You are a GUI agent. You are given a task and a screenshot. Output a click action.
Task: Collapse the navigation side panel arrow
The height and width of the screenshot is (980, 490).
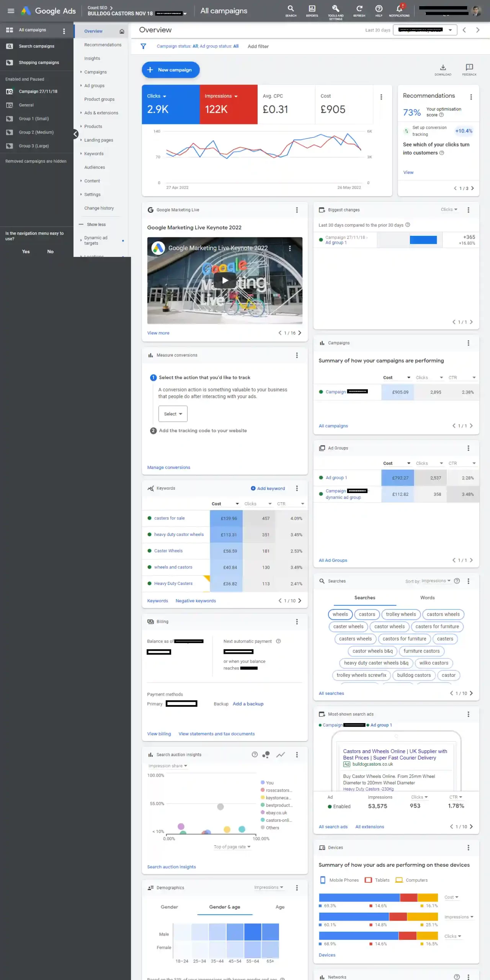click(76, 134)
